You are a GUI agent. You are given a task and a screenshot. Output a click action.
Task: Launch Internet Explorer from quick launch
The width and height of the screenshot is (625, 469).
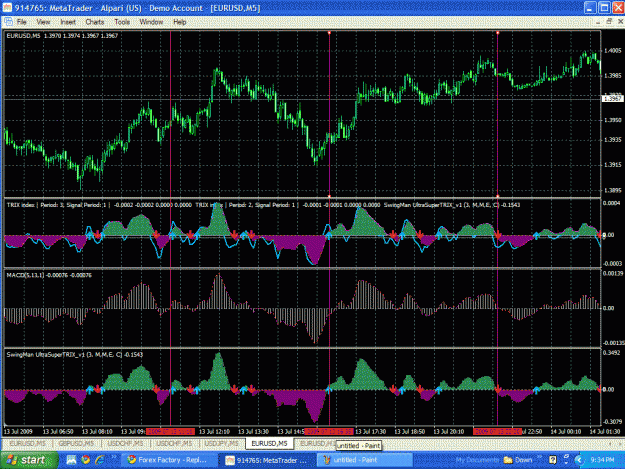[x=100, y=460]
